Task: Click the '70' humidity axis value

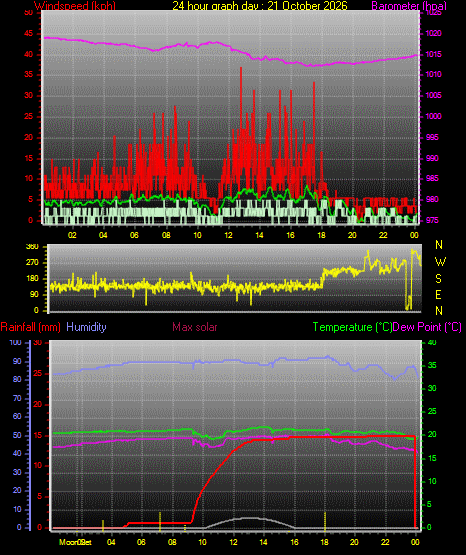Action: coord(17,399)
